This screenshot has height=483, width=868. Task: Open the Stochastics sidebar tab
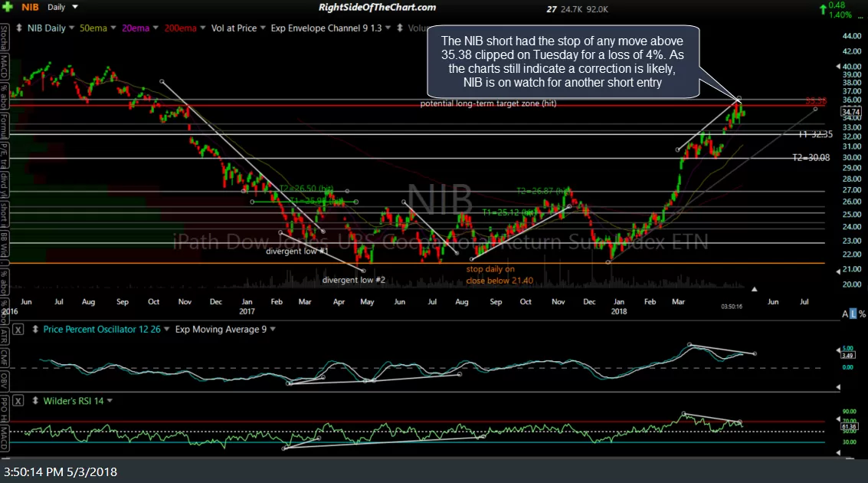(5, 38)
